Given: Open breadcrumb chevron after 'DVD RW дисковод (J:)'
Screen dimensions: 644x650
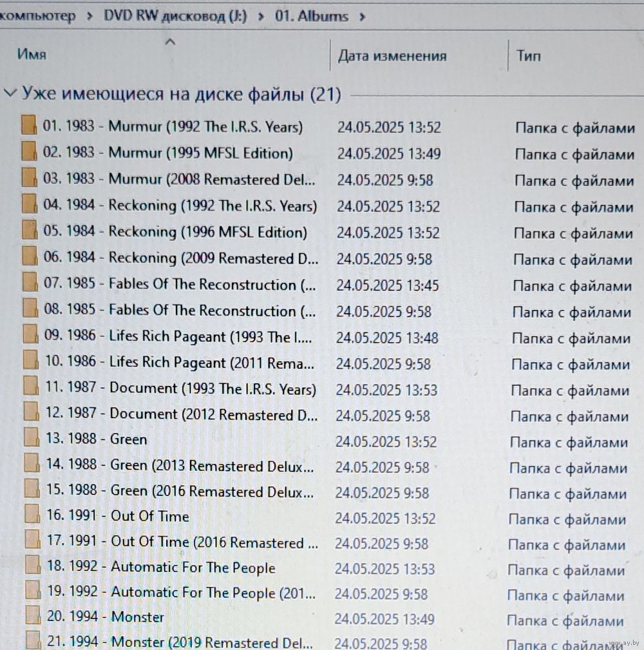Looking at the screenshot, I should point(261,17).
